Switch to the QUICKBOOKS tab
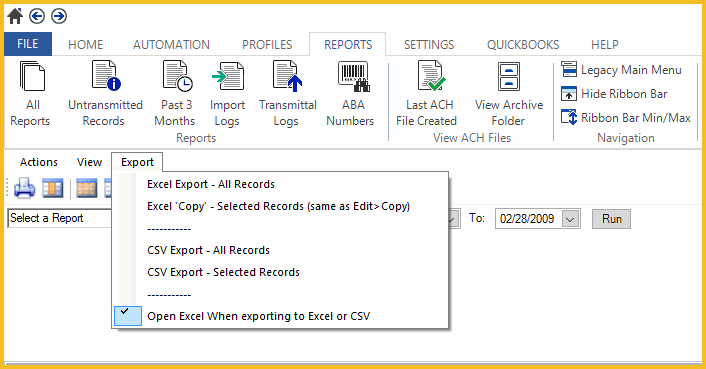 coord(523,45)
